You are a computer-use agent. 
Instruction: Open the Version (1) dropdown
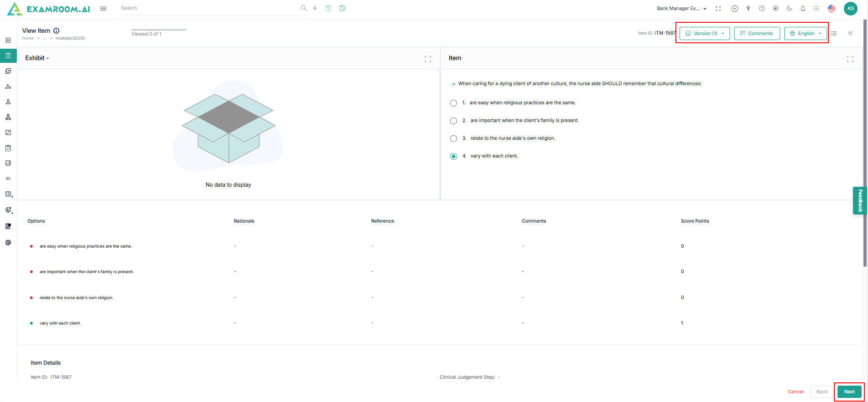pos(705,33)
